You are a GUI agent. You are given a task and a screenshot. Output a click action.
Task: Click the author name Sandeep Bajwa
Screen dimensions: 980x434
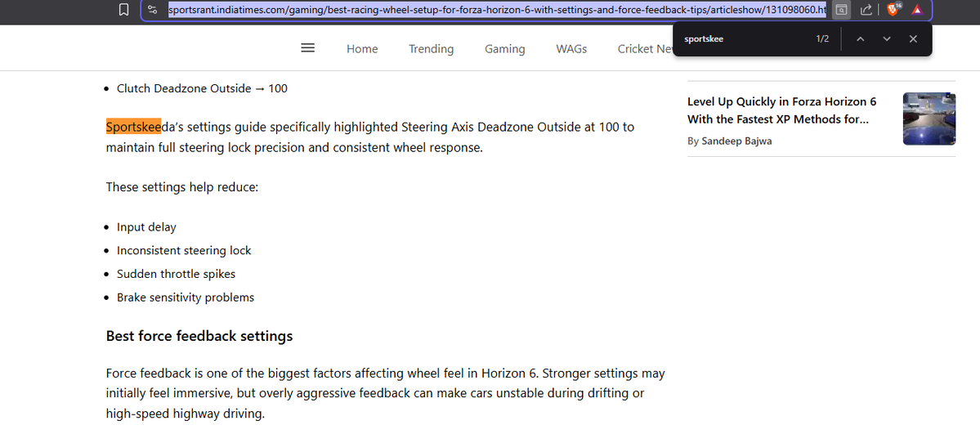coord(736,141)
